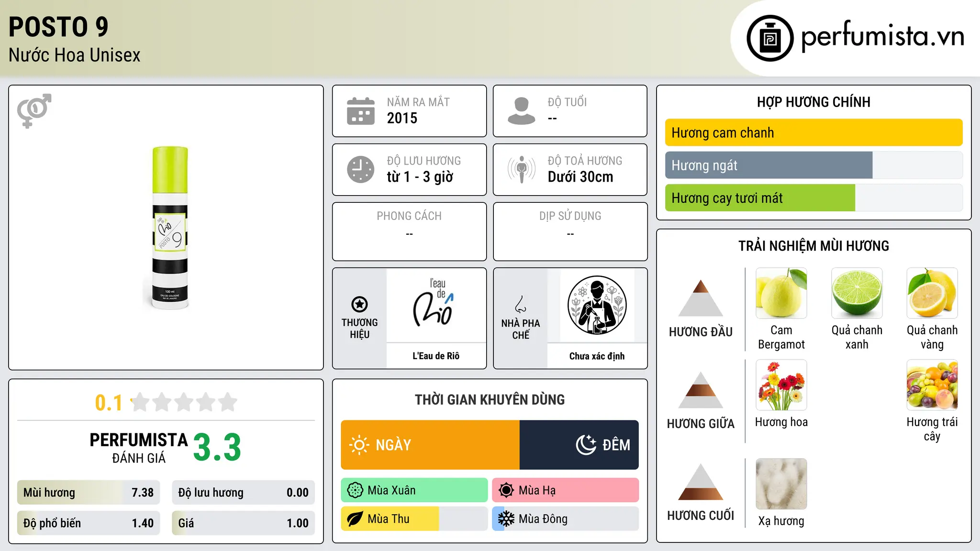Click the Trải nghiệm mùi hương heading
This screenshot has height=551, width=980.
click(x=813, y=246)
